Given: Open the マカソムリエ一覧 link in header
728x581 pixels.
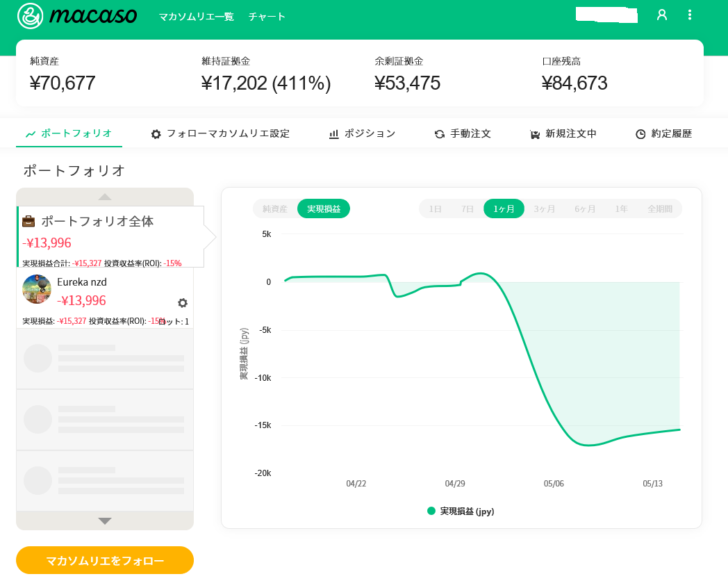Looking at the screenshot, I should pos(197,17).
